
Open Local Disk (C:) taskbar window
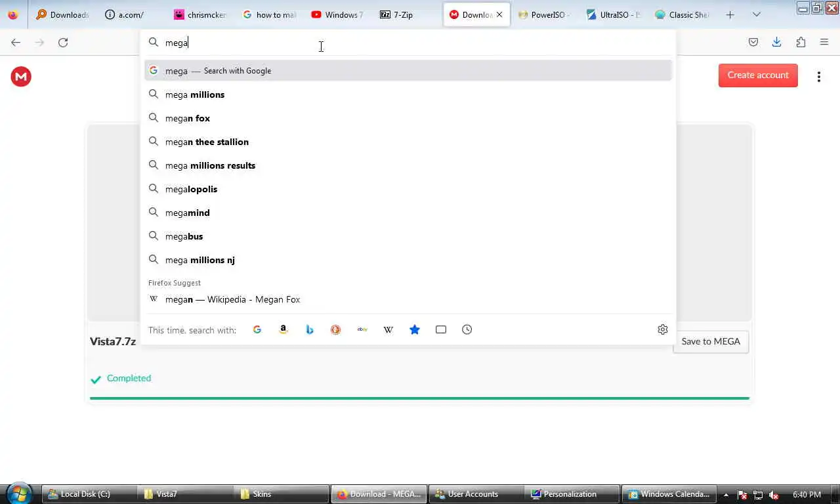point(90,494)
